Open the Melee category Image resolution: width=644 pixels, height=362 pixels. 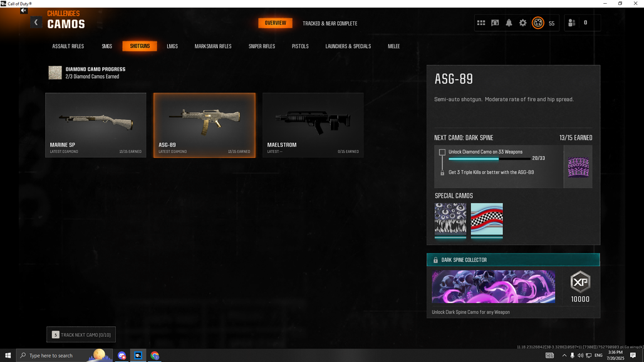(x=394, y=46)
